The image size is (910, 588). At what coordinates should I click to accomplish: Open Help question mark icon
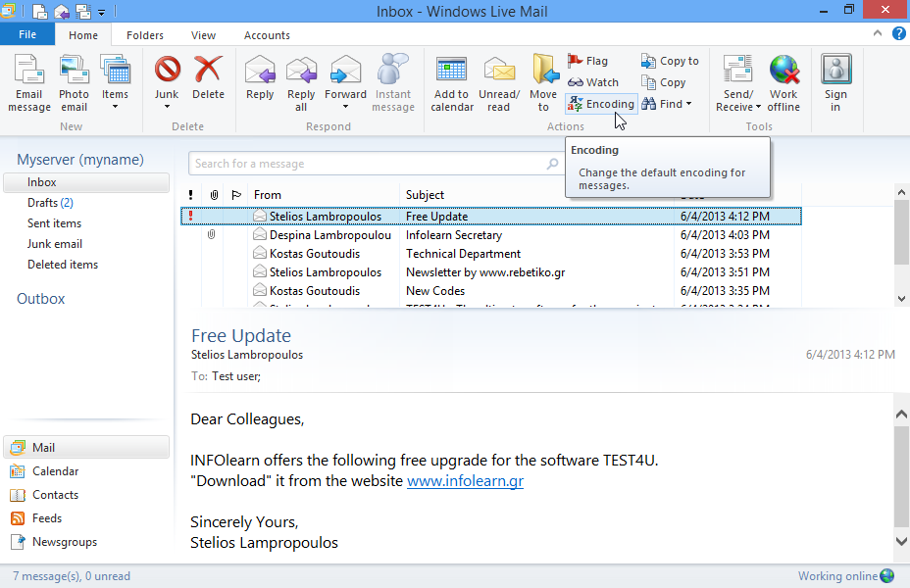(x=898, y=33)
